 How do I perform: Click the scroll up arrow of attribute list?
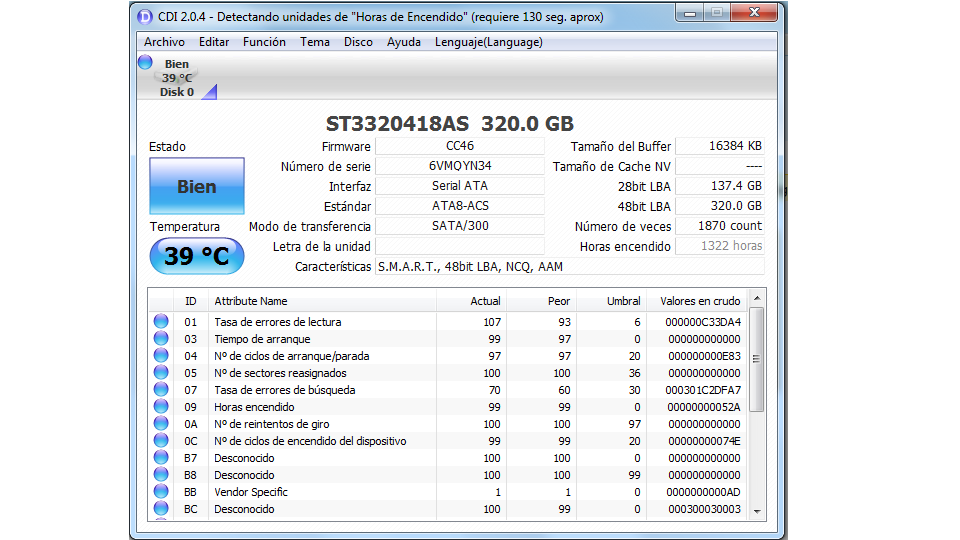point(757,298)
